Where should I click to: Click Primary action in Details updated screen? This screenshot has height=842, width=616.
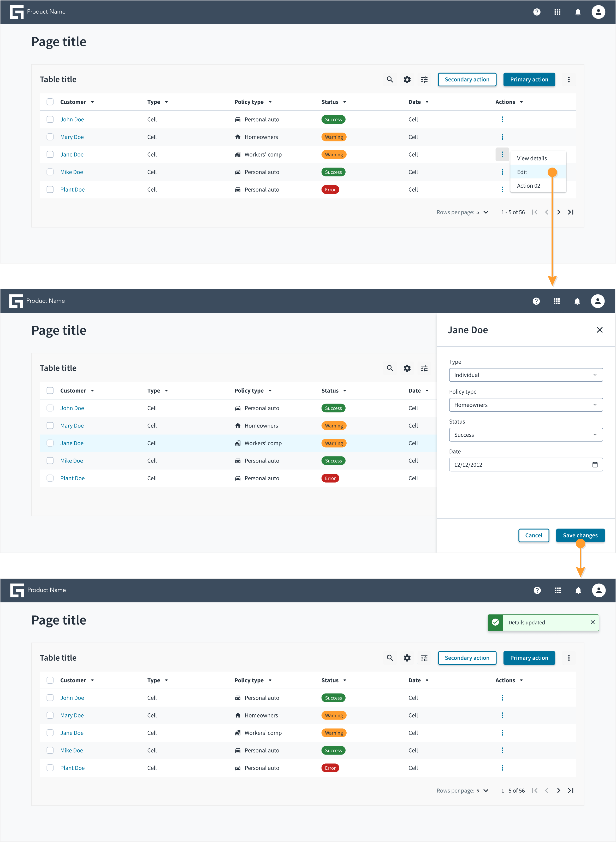(x=529, y=658)
